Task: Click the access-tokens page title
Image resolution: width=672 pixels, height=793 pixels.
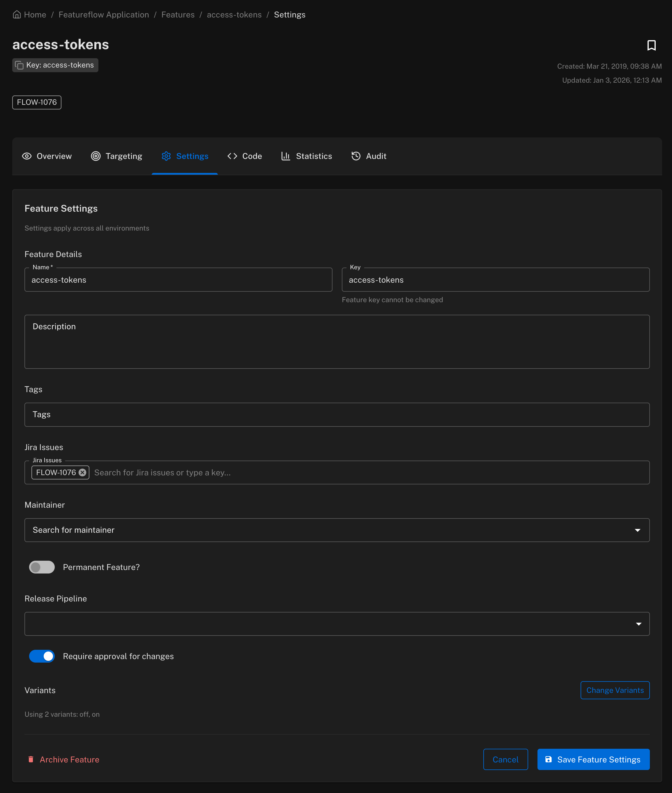Action: (x=61, y=45)
